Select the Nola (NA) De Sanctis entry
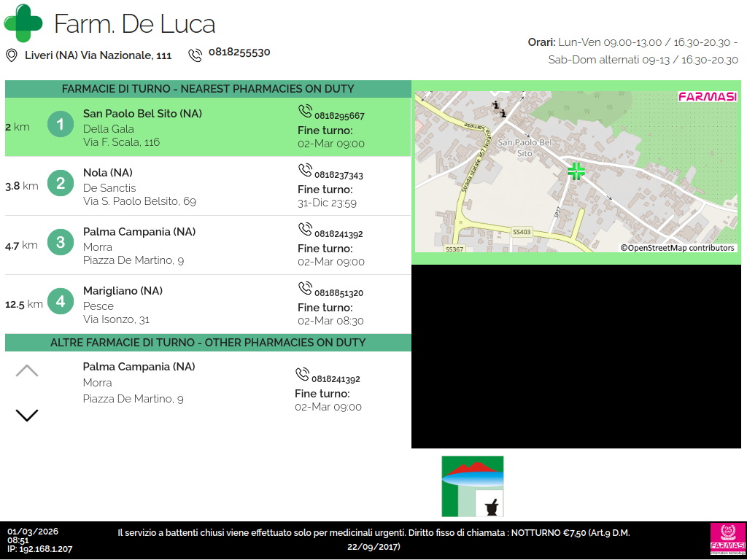Viewport: 747px width, 560px height. click(x=208, y=187)
